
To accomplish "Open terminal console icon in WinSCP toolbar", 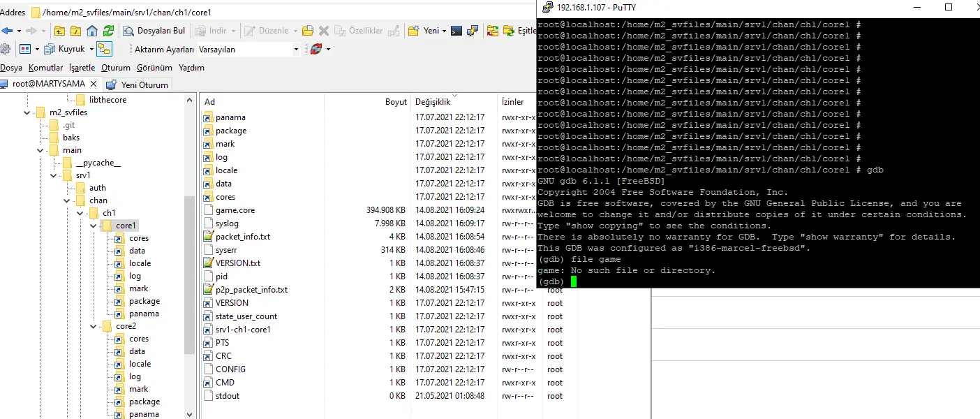I will 456,31.
